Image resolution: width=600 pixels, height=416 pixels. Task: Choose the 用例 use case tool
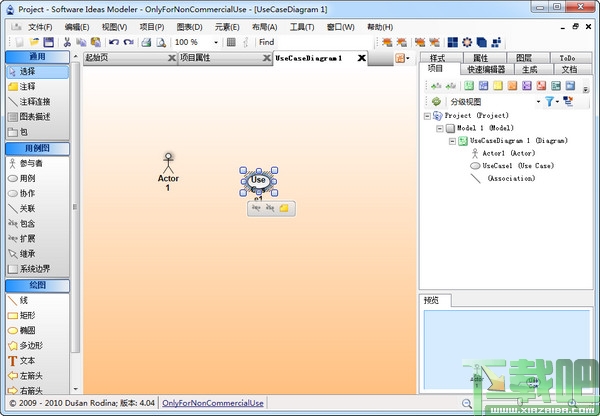(37, 178)
